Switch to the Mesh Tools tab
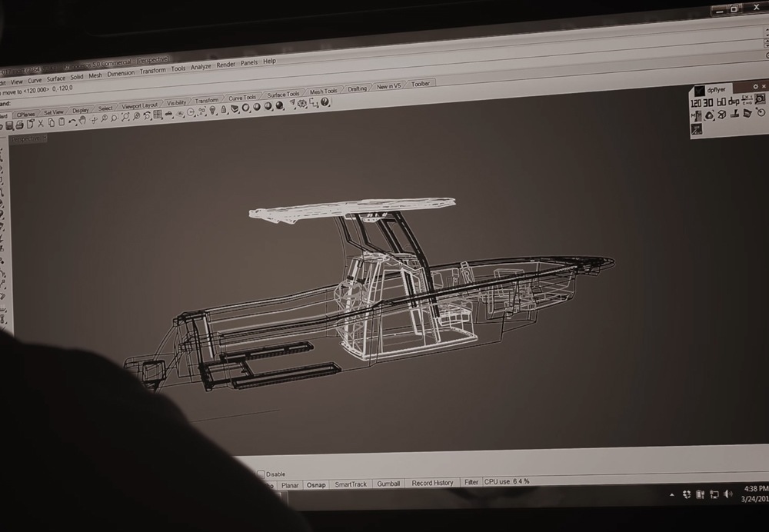Screen dimensions: 769x532 coord(323,91)
